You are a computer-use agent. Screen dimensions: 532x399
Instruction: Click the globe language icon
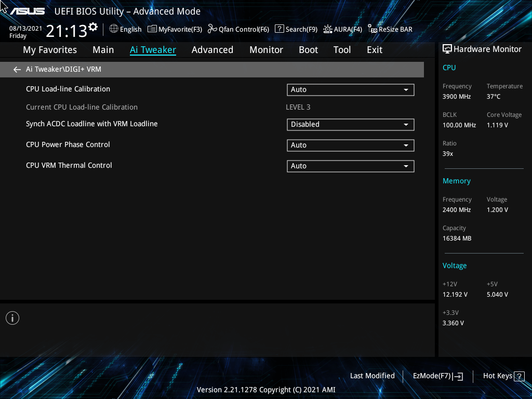(x=114, y=29)
